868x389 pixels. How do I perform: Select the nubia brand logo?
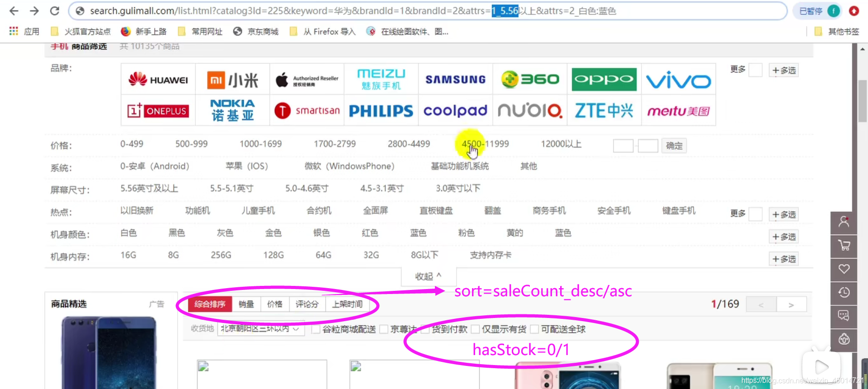tap(530, 110)
